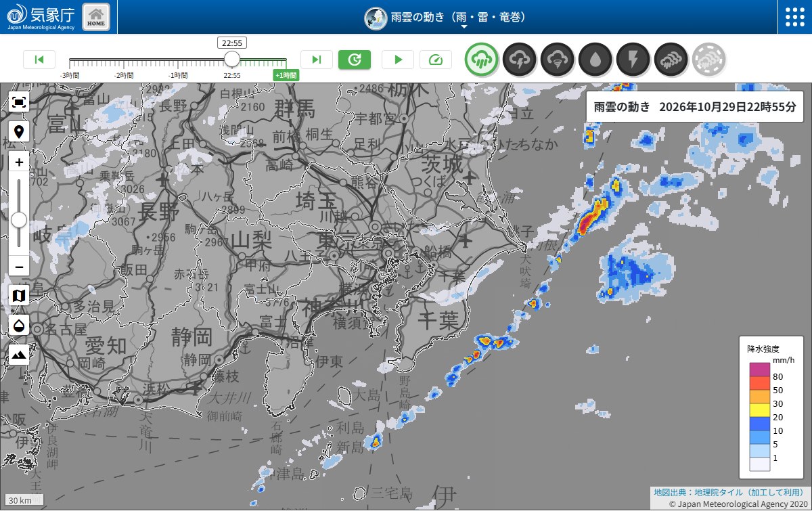812x511 pixels.
Task: Toggle the green auto-refresh button
Action: click(355, 60)
